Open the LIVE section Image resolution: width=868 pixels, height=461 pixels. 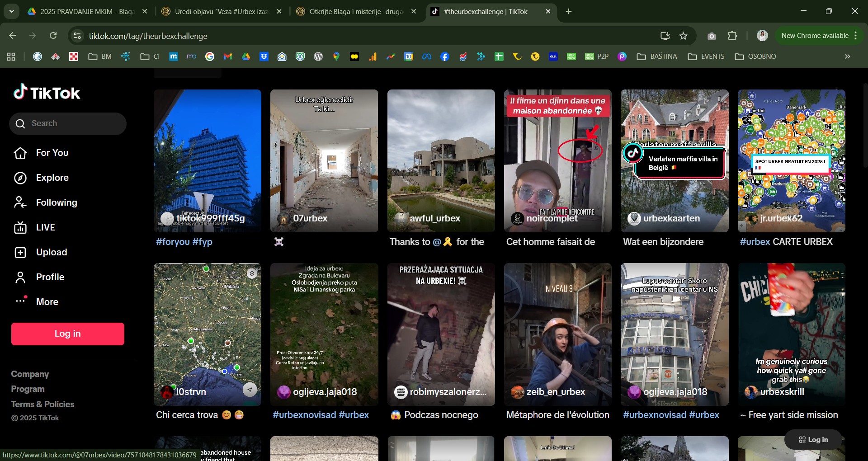point(45,227)
